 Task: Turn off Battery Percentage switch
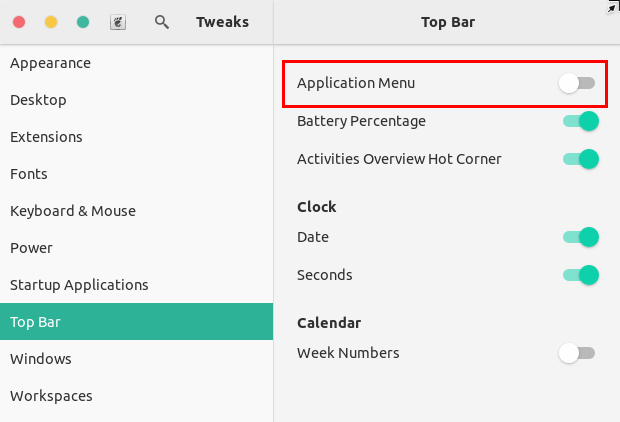click(x=580, y=122)
